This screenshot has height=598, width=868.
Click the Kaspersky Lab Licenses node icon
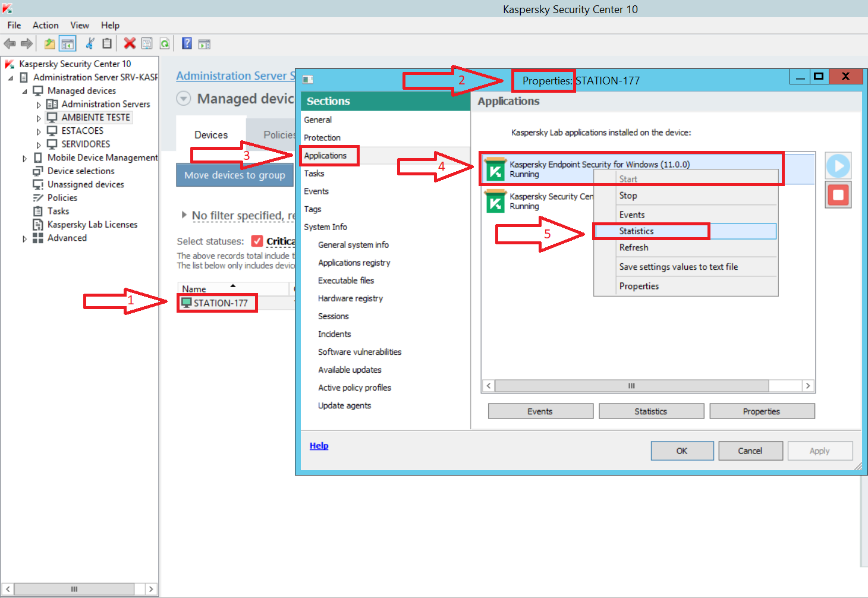[x=38, y=224]
